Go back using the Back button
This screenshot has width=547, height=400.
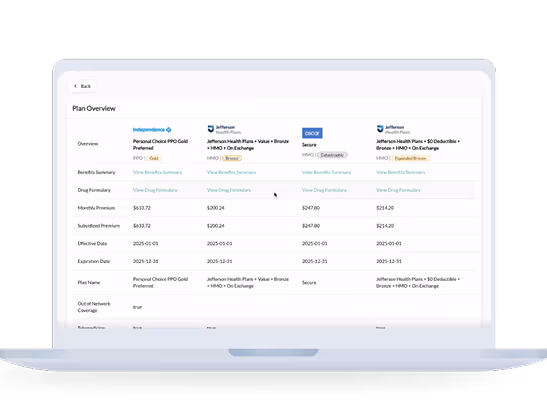tap(83, 86)
